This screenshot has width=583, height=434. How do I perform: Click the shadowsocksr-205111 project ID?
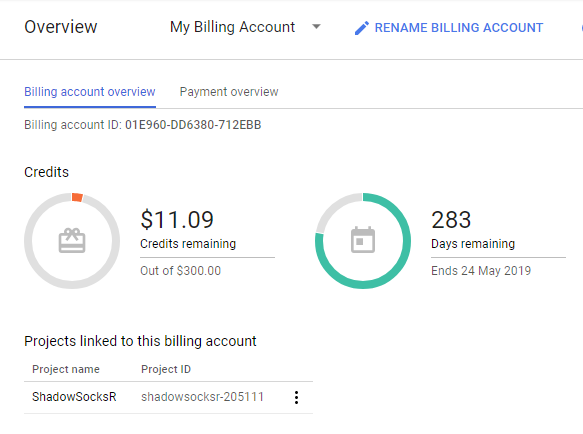click(x=202, y=397)
